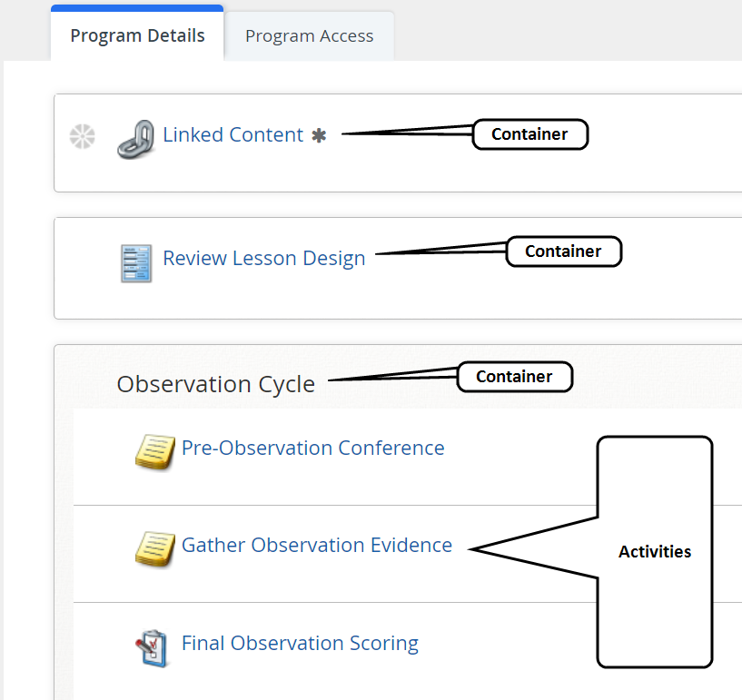The image size is (742, 700).
Task: Open the Review Lesson Design container
Action: (x=263, y=258)
